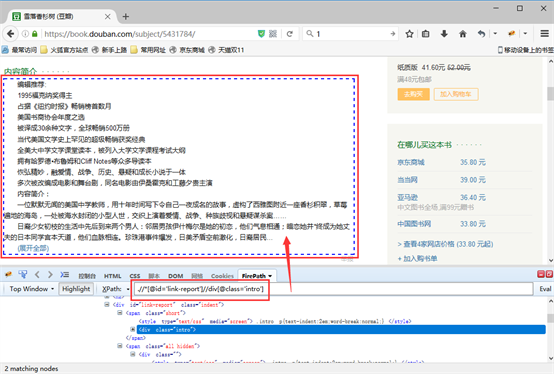Open the hamburger menu icon
554x374 pixels.
click(x=544, y=34)
